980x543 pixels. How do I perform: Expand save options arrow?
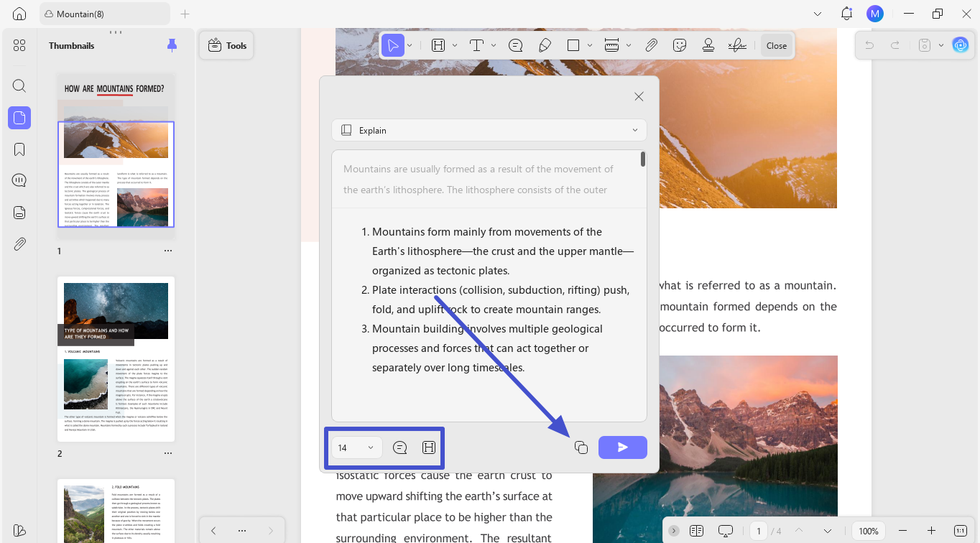tap(941, 45)
